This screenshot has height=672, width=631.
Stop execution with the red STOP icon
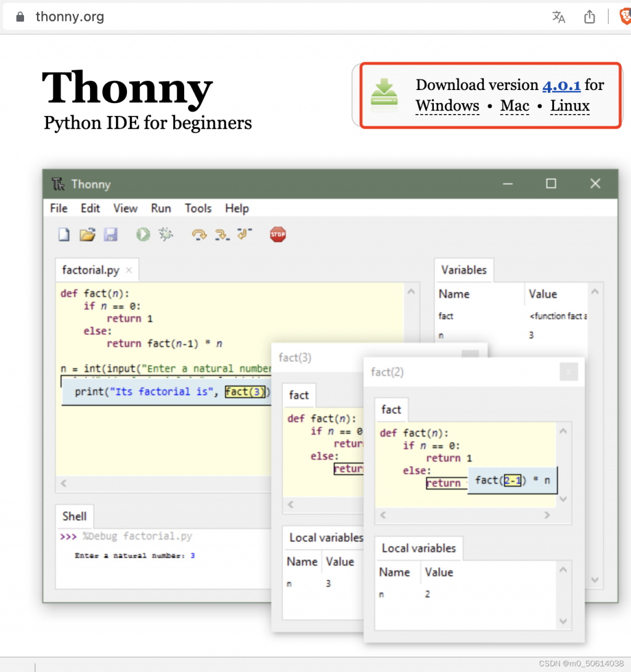(x=277, y=234)
